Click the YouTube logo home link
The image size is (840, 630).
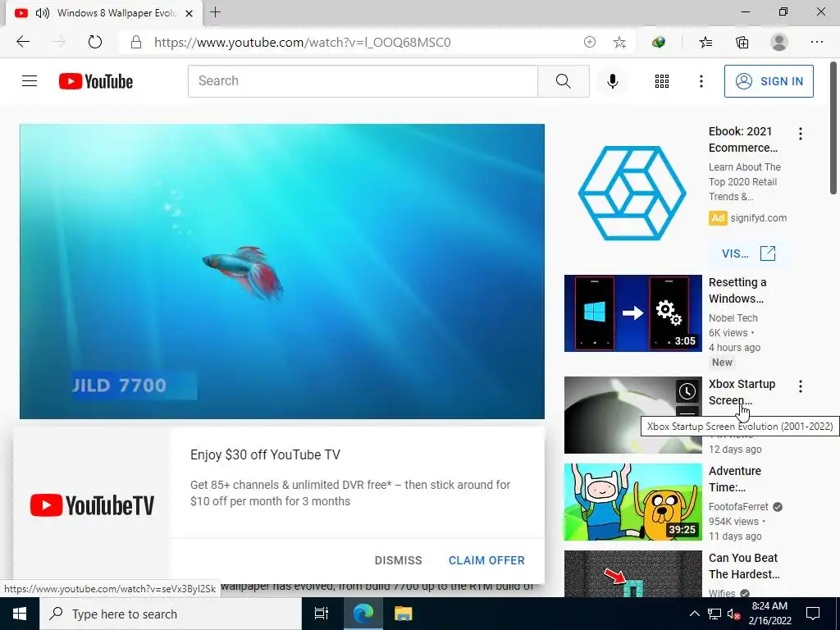(x=96, y=81)
